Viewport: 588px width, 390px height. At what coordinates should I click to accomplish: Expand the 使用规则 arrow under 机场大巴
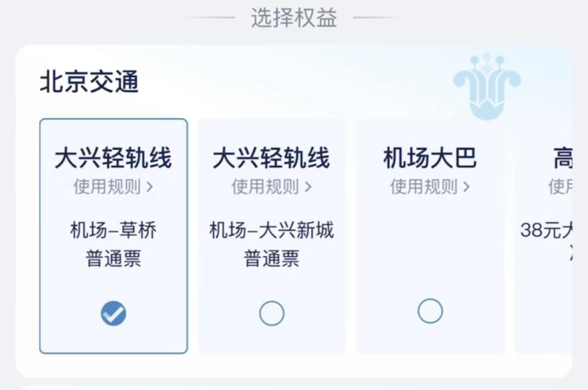[466, 187]
